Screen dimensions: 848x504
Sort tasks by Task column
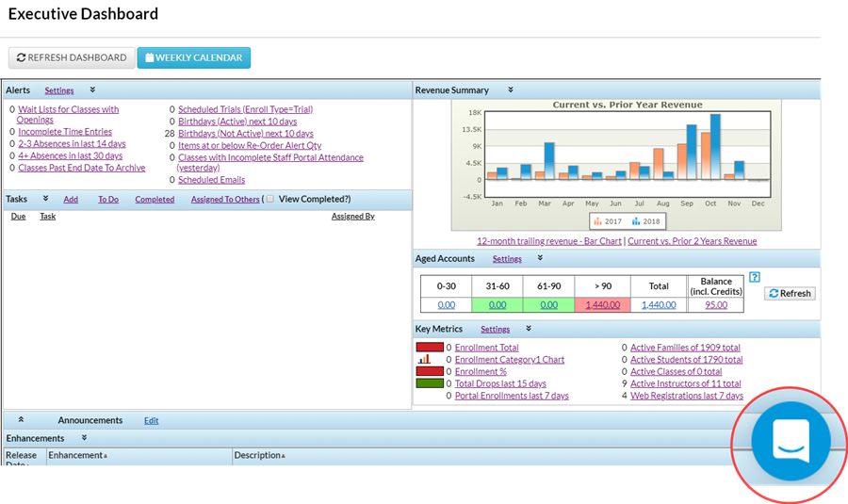coord(48,217)
